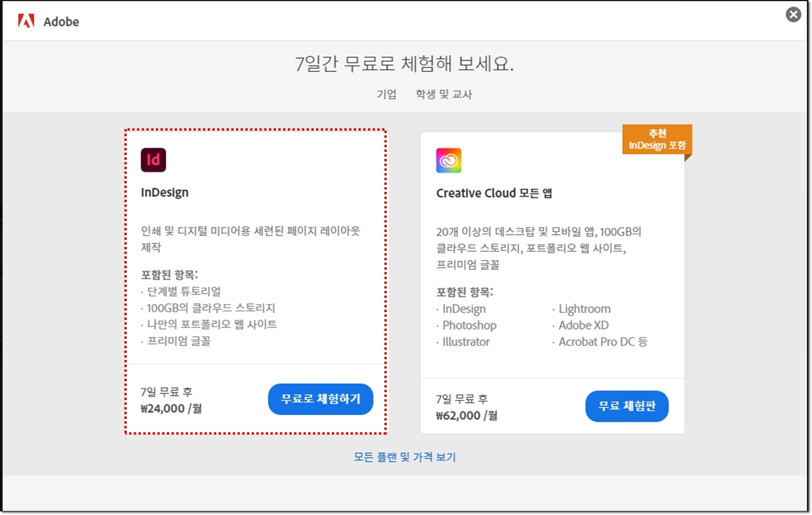Open the 기업 tab

pyautogui.click(x=387, y=94)
